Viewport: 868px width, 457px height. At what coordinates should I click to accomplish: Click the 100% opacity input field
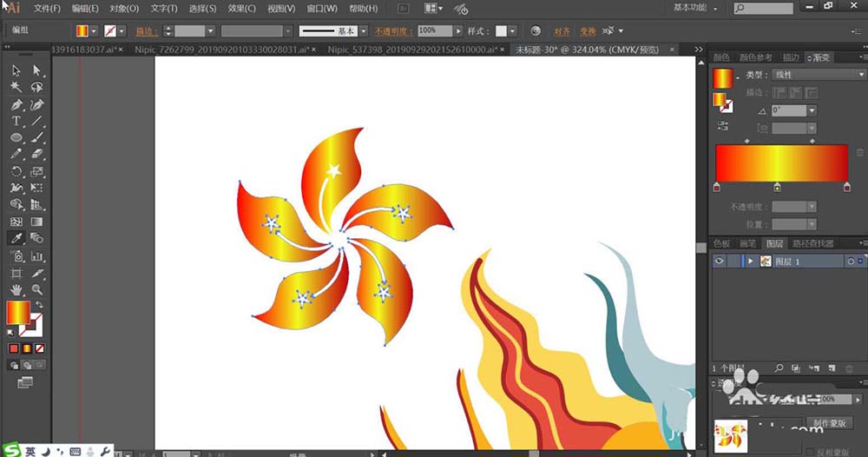click(x=435, y=31)
